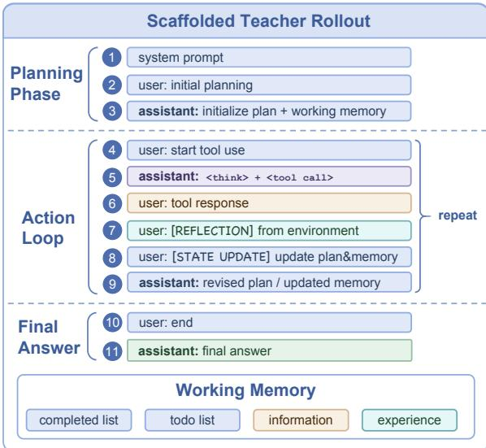Select the completed list tag
Viewport: 486px width, 448px height.
coord(79,420)
